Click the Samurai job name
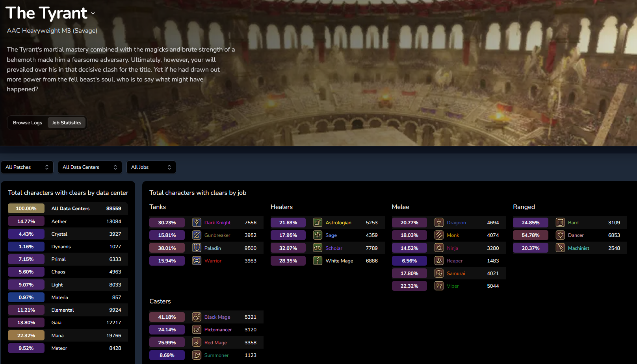Viewport: 637px width, 364px height. pyautogui.click(x=456, y=273)
